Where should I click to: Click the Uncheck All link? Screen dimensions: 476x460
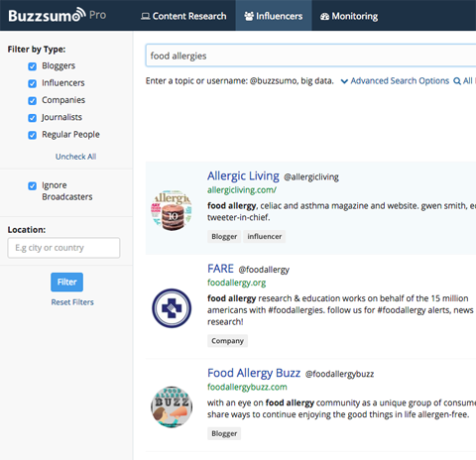pos(75,157)
